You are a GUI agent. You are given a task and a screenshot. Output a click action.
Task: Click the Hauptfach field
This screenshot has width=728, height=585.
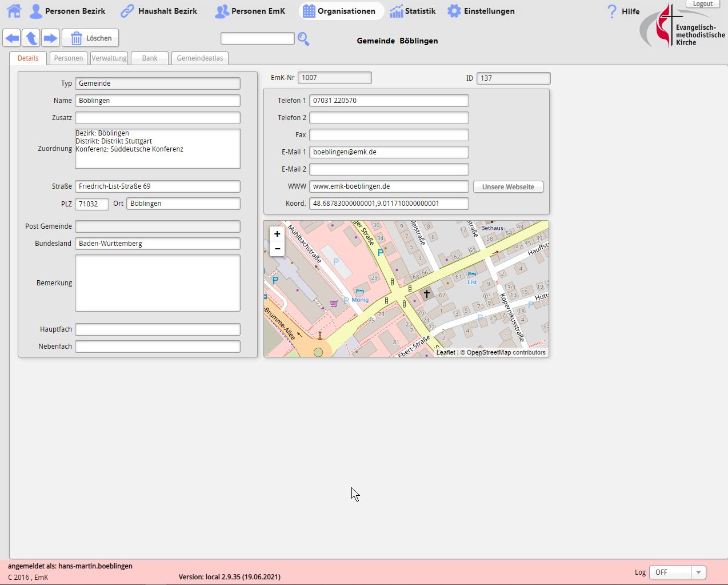pos(158,329)
